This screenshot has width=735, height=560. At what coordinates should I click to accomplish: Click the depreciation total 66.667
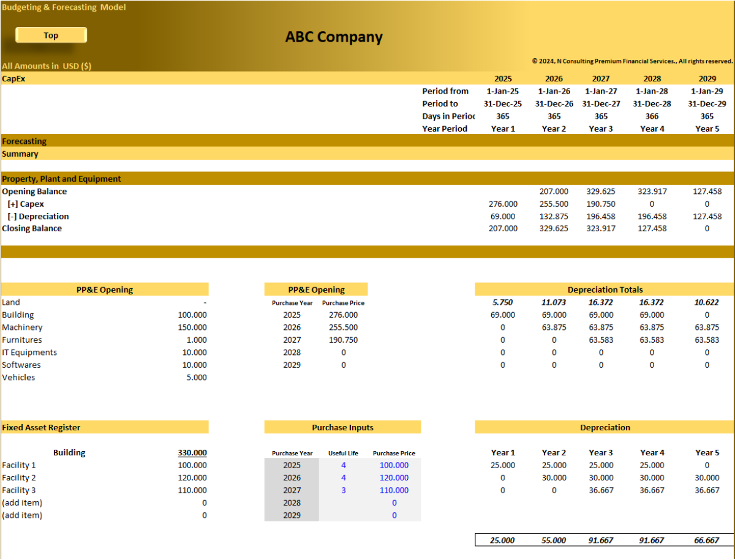coord(707,540)
